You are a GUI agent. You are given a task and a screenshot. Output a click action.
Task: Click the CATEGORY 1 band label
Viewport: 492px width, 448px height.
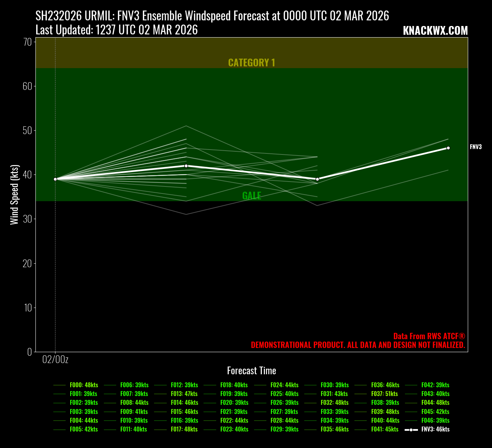(x=252, y=63)
